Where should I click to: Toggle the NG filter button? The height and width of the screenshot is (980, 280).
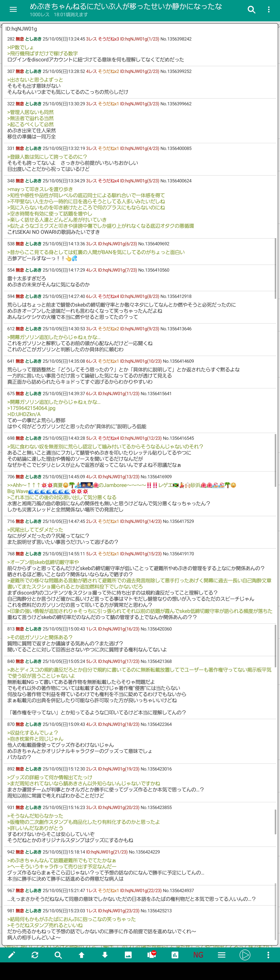[198, 955]
